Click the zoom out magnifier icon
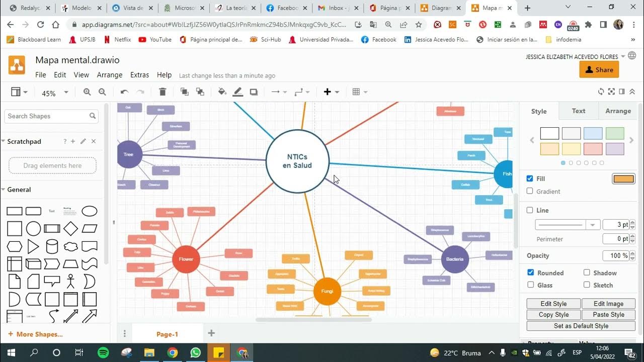Image resolution: width=644 pixels, height=362 pixels. 102,92
